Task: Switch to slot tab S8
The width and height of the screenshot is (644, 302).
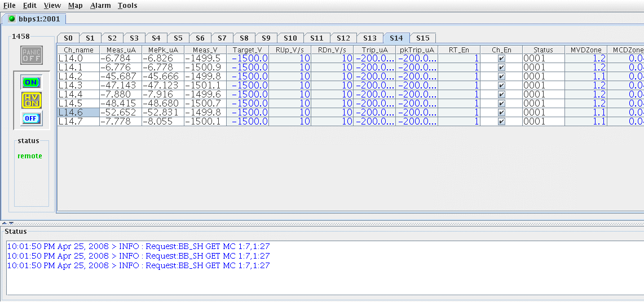Action: [244, 38]
